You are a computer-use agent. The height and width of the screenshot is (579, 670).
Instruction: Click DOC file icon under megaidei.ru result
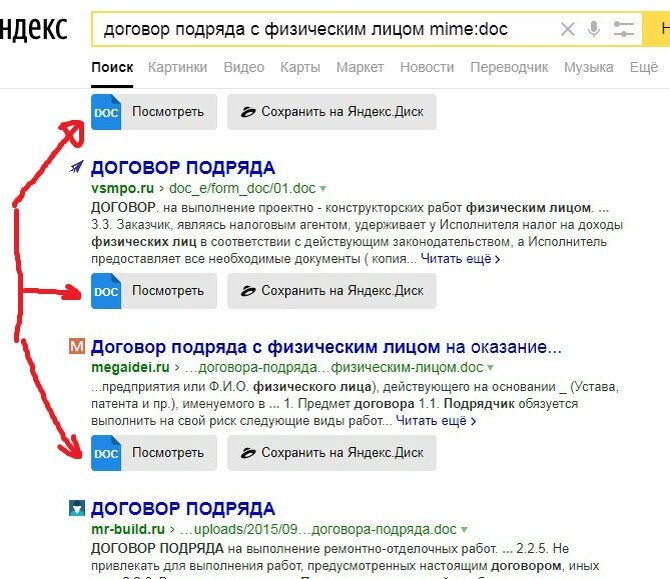pyautogui.click(x=106, y=453)
